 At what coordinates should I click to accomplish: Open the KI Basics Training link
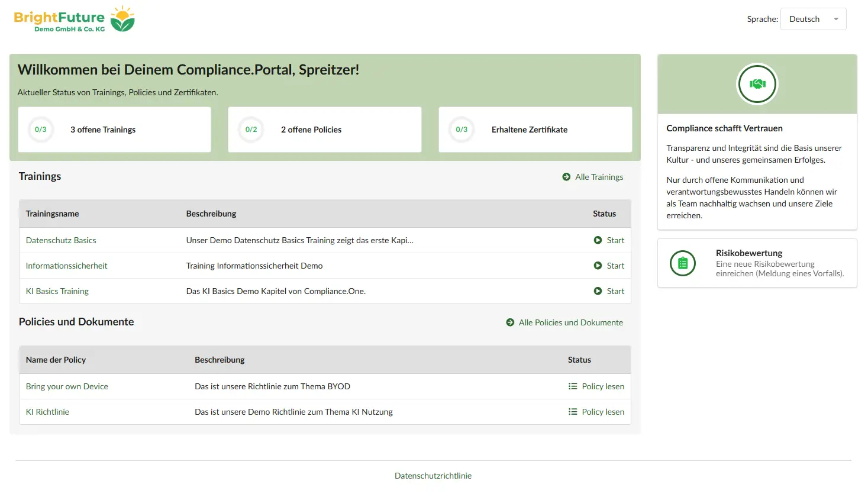click(57, 291)
